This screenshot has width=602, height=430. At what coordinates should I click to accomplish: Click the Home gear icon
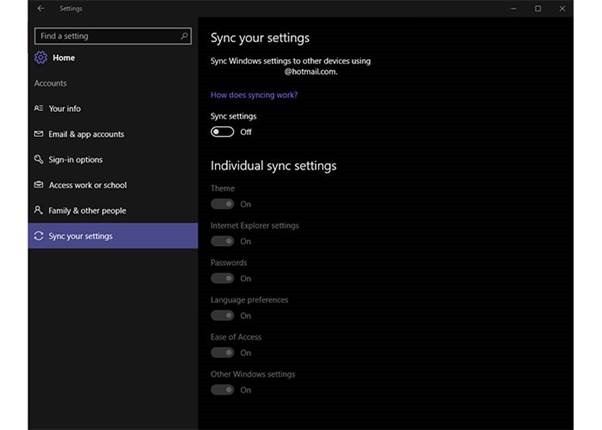click(x=40, y=58)
